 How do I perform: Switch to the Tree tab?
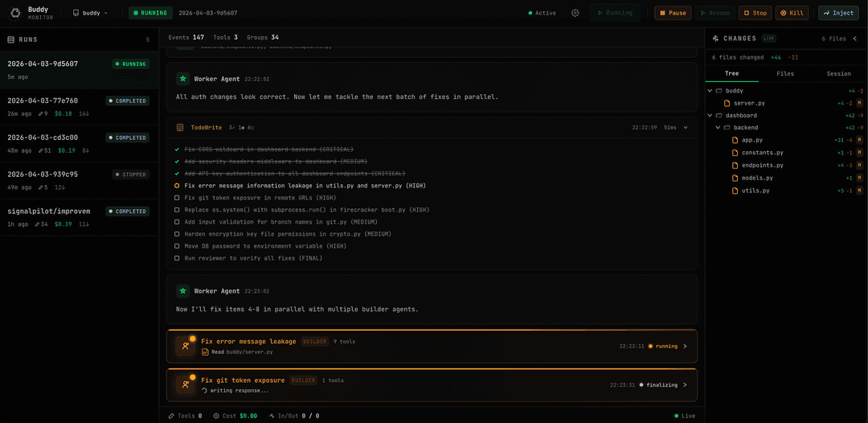pyautogui.click(x=732, y=74)
